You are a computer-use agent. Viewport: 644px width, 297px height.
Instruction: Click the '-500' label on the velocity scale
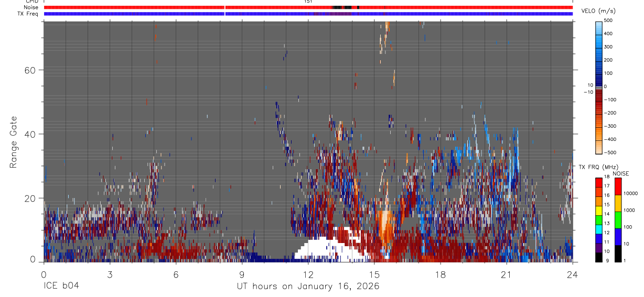click(x=609, y=152)
